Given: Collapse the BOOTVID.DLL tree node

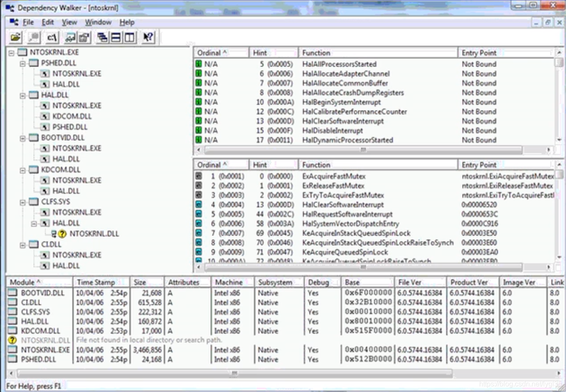Looking at the screenshot, I should pos(23,138).
